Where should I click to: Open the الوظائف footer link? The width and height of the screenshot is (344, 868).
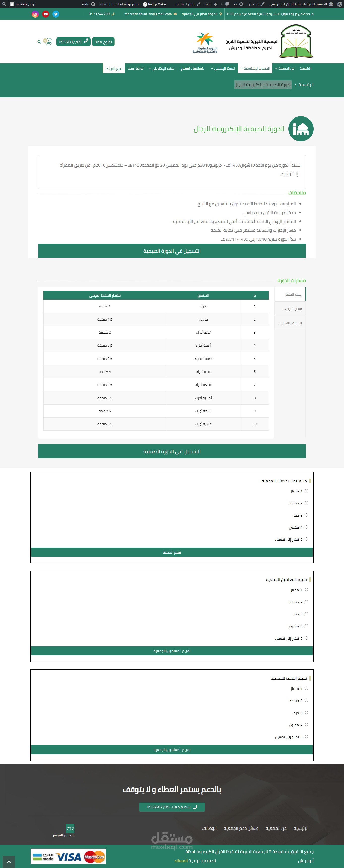pos(209,828)
